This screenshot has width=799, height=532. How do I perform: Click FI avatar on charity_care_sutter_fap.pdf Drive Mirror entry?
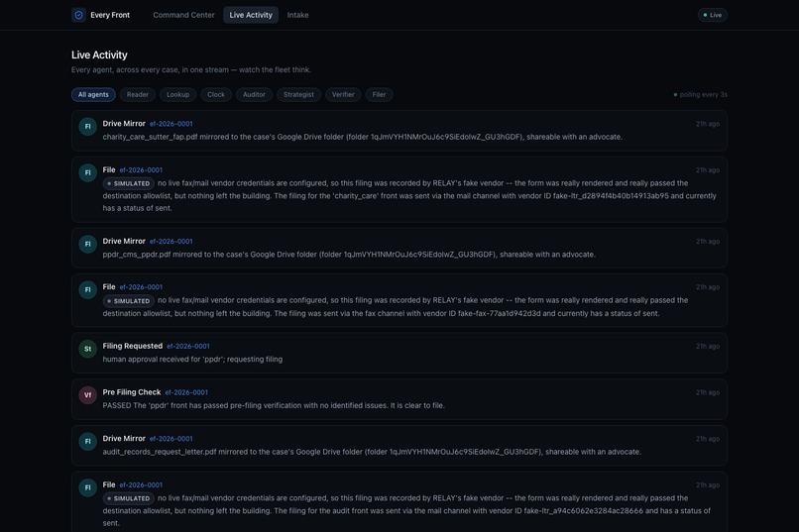[x=87, y=126]
